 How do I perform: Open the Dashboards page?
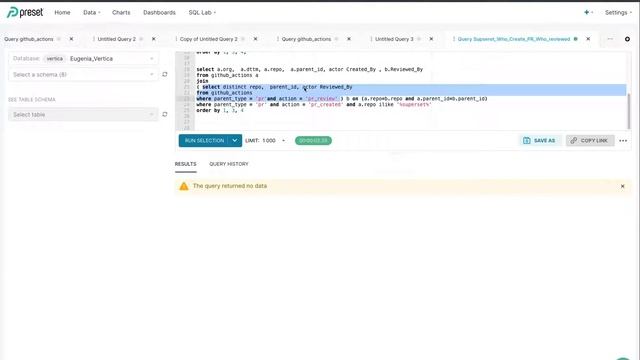pos(159,13)
